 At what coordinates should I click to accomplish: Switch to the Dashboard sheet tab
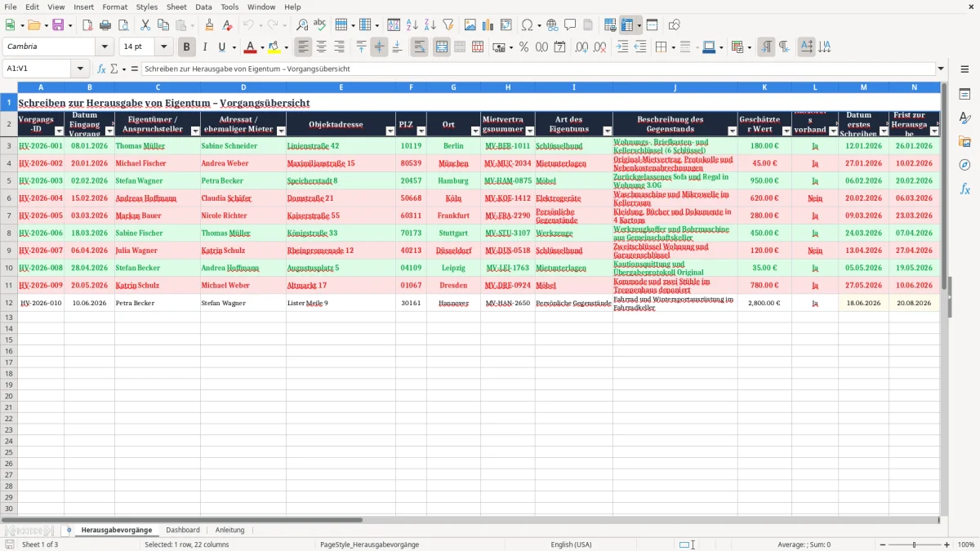183,530
